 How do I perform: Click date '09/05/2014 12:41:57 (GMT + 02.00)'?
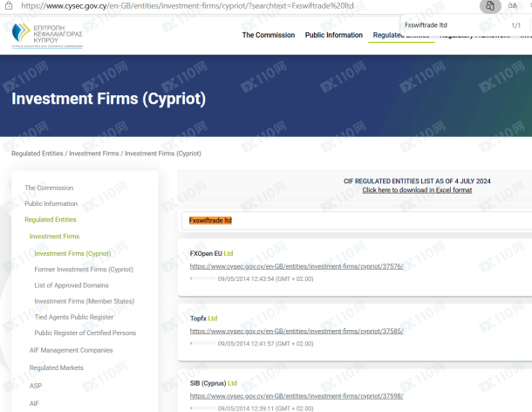(266, 344)
